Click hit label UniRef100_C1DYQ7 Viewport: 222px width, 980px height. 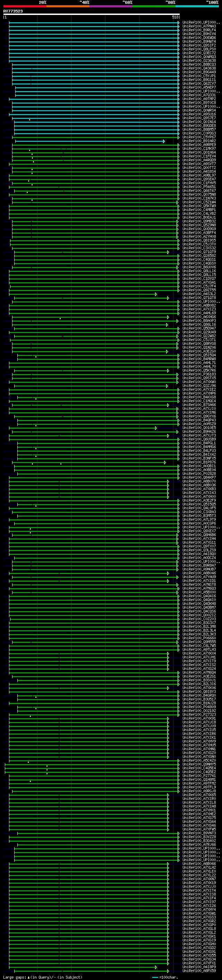199,279
